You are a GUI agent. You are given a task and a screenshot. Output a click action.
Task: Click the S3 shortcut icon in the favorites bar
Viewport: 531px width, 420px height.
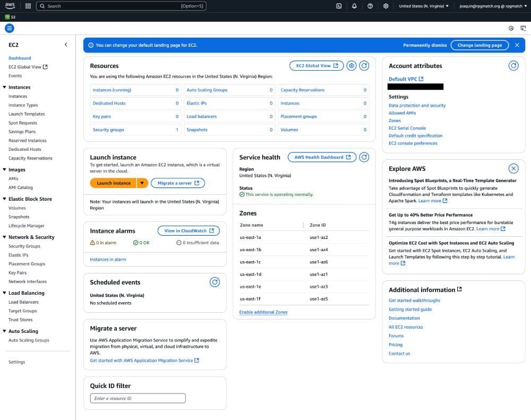click(x=7, y=17)
